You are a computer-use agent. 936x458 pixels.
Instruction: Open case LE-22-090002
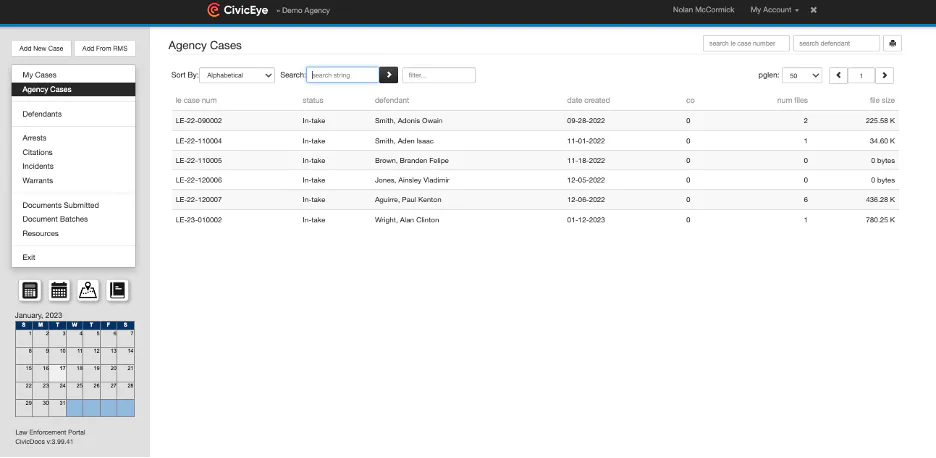tap(199, 121)
